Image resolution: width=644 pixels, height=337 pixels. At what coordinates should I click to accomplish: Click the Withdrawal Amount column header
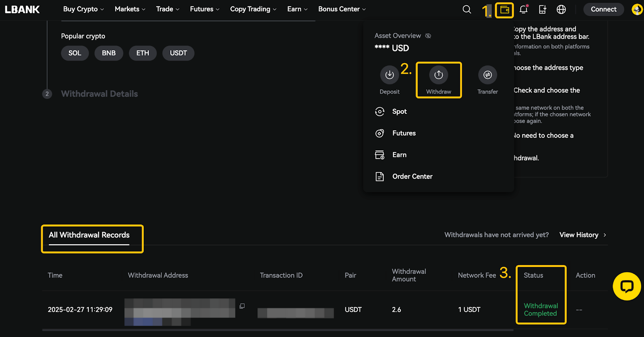click(x=409, y=275)
